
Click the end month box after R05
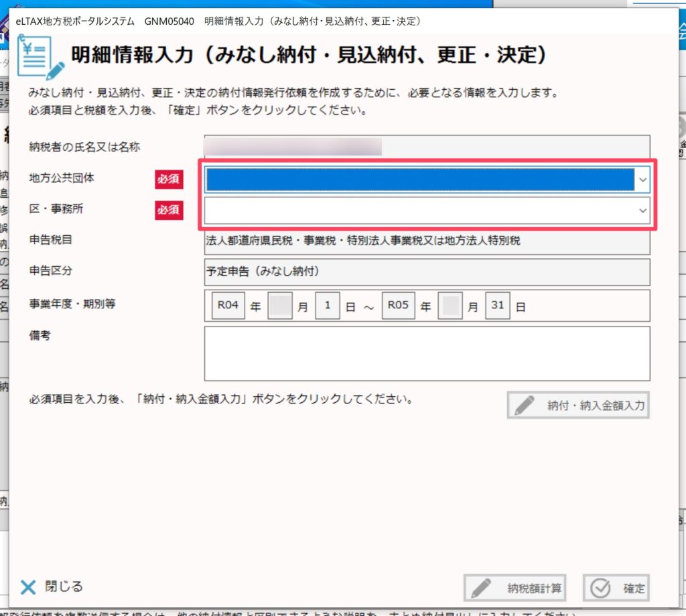click(x=450, y=306)
